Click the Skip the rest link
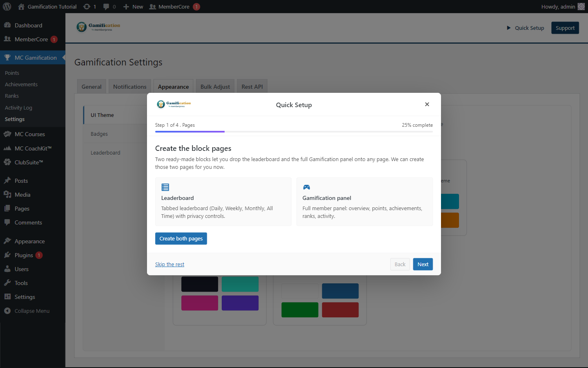Viewport: 588px width, 368px height. point(169,264)
